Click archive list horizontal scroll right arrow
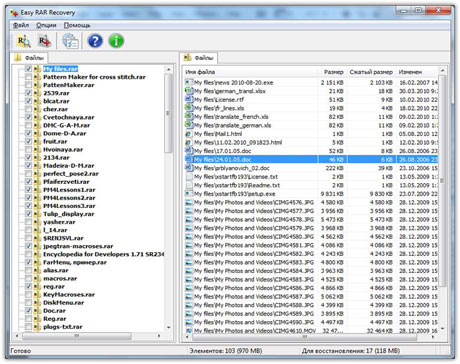The width and height of the screenshot is (460, 364). [x=159, y=336]
